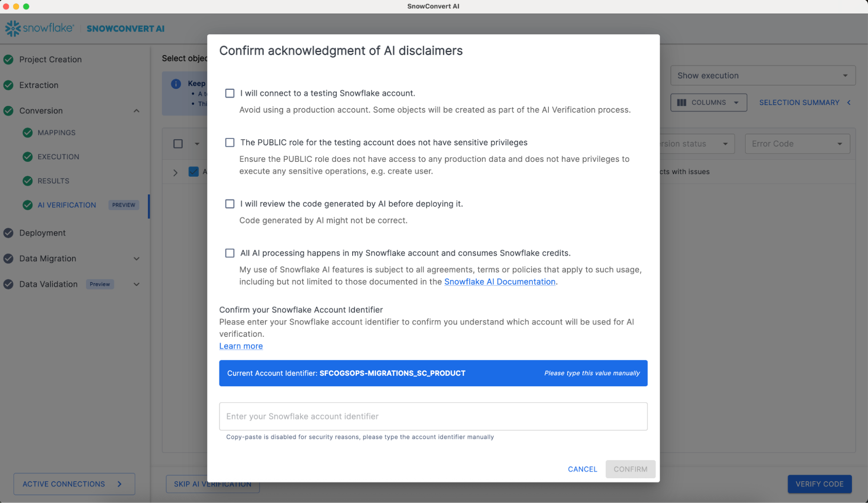Click the info icon in the banner
The width and height of the screenshot is (868, 503).
coord(176,84)
